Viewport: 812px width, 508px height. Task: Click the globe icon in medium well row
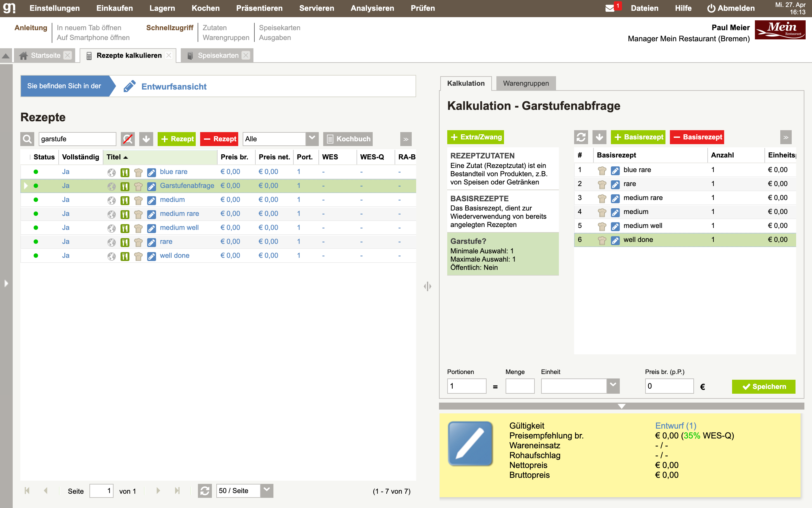(111, 228)
